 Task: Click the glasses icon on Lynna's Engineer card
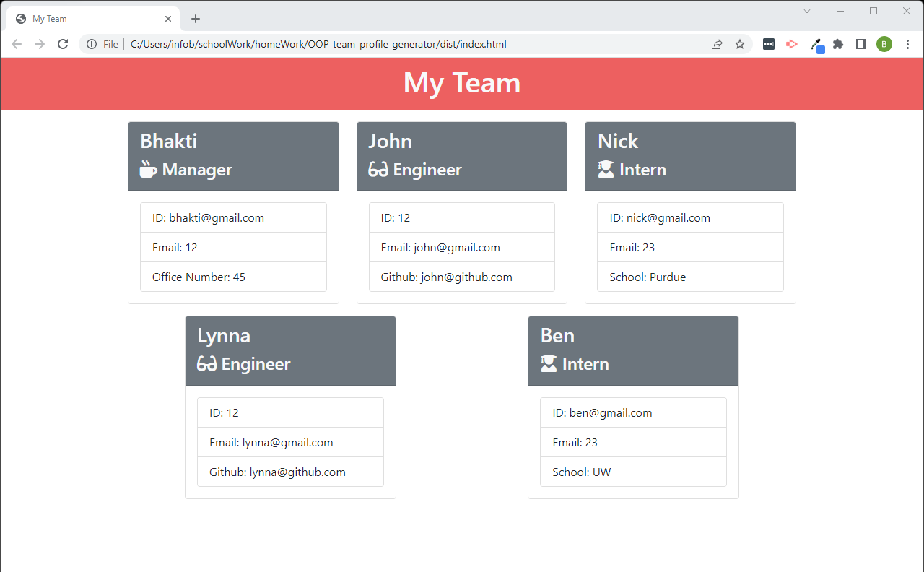tap(206, 363)
